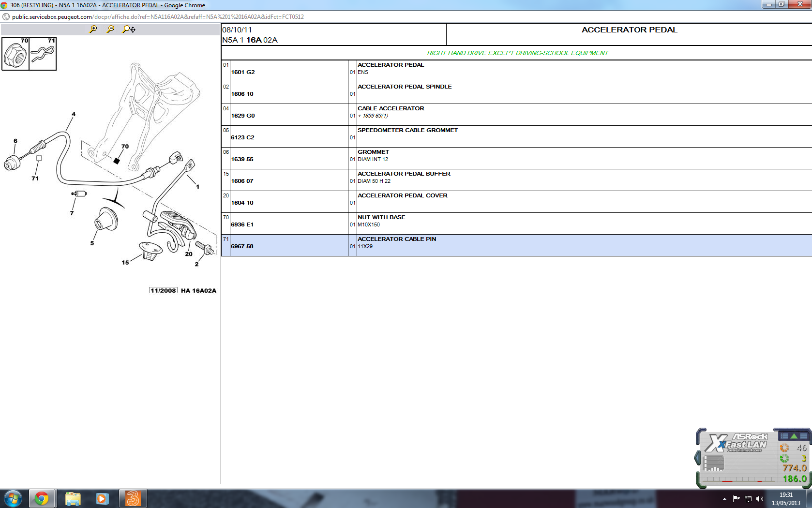The image size is (812, 508).
Task: Click part number 6967 58
Action: pos(242,246)
